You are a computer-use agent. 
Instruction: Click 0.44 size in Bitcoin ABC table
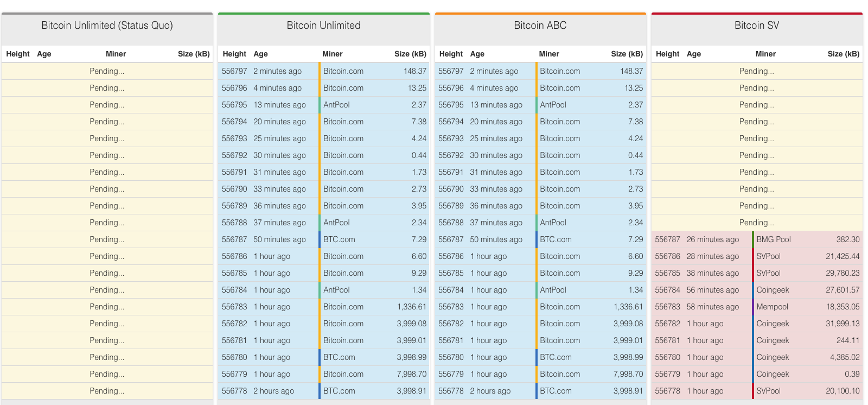tap(635, 155)
